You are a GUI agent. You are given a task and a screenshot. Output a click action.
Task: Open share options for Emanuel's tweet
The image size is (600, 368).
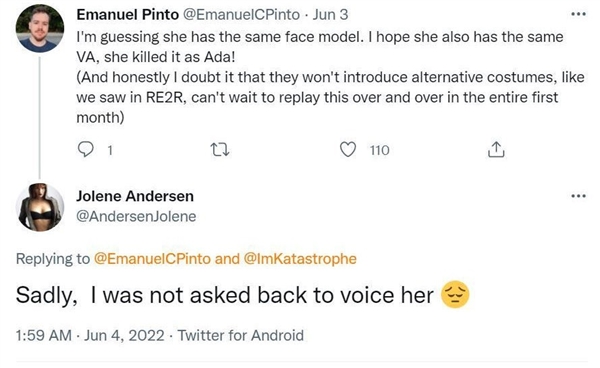[496, 150]
